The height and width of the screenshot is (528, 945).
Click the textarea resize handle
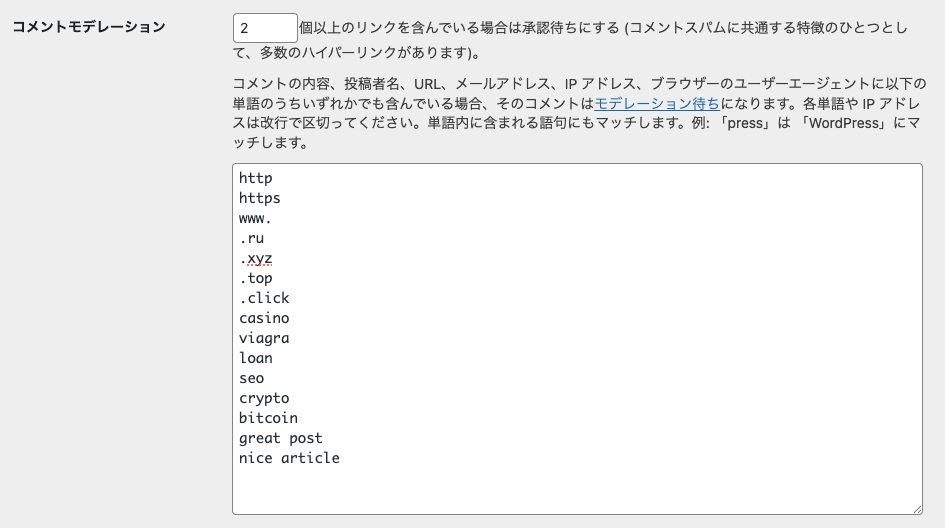click(x=915, y=507)
